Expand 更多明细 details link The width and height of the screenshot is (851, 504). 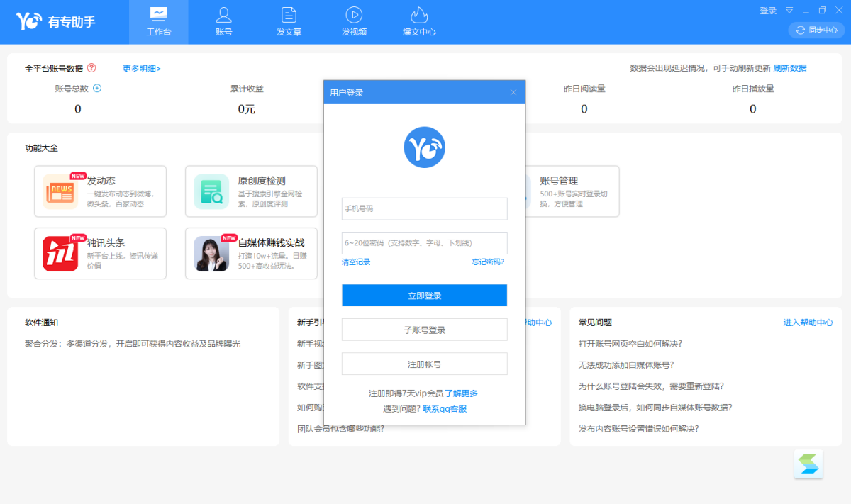[142, 69]
